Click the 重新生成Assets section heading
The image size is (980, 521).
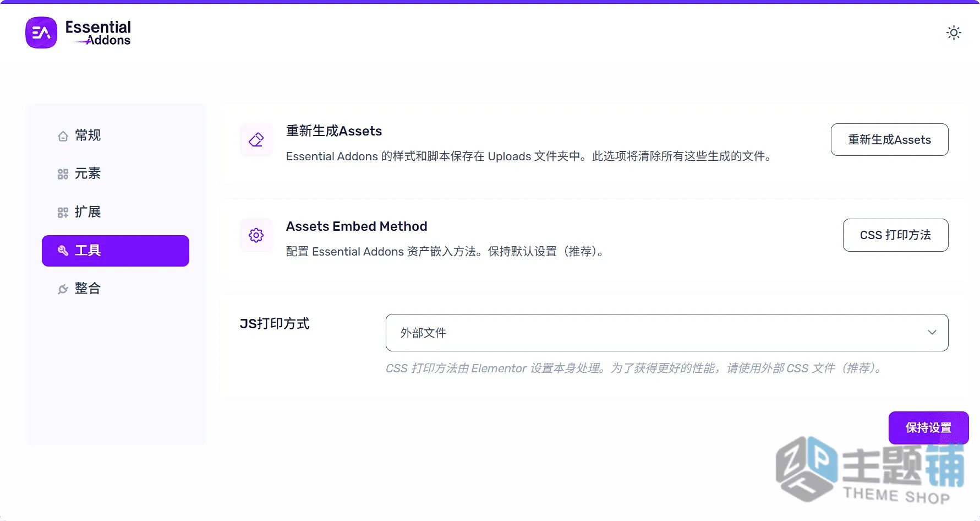coord(334,131)
